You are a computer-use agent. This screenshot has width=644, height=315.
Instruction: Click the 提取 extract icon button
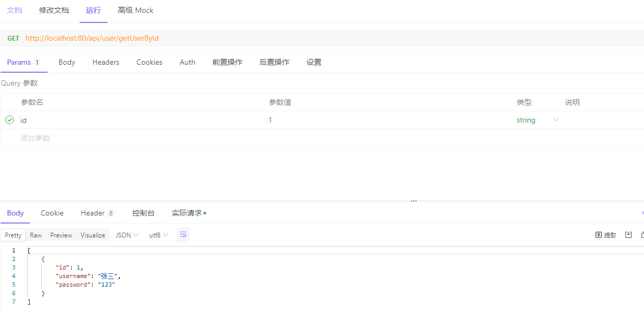[x=606, y=235]
